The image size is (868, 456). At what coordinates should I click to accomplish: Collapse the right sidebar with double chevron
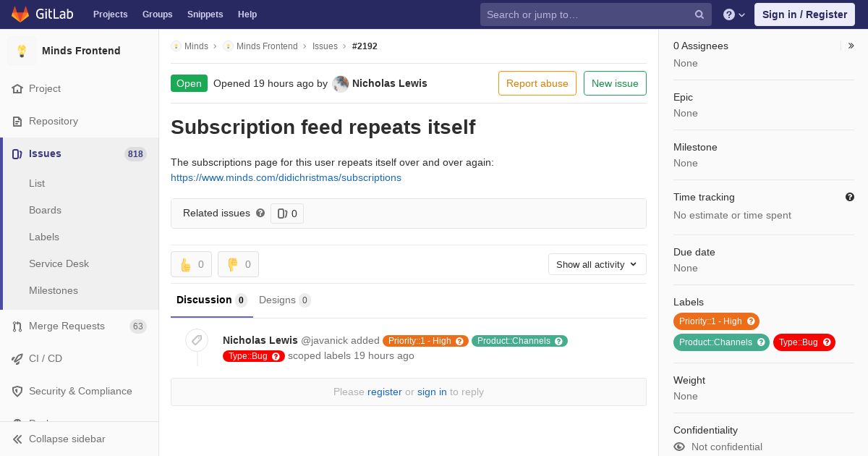pos(851,46)
